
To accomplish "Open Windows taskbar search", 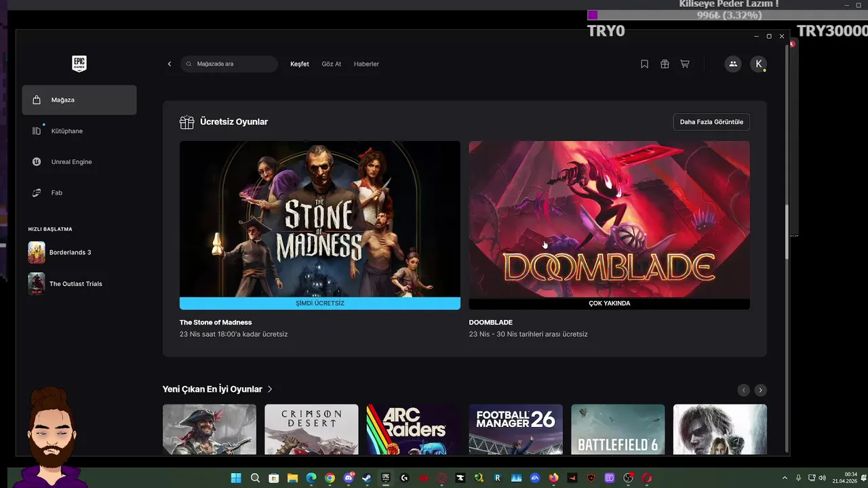I will tap(255, 478).
